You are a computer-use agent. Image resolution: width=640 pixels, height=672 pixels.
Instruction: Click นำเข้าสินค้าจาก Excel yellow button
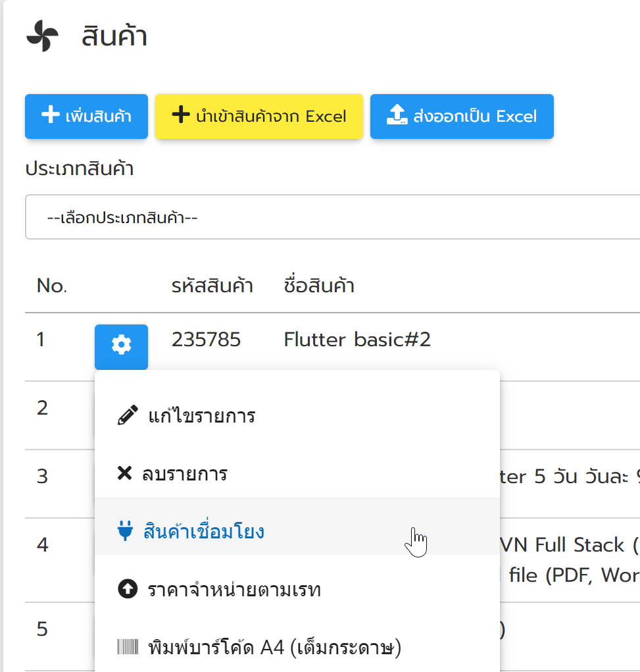(259, 116)
